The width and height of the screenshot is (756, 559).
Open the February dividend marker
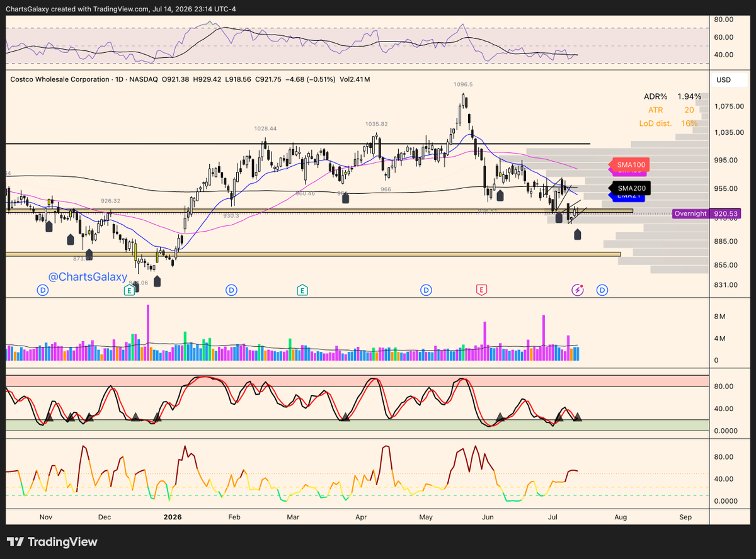[231, 290]
